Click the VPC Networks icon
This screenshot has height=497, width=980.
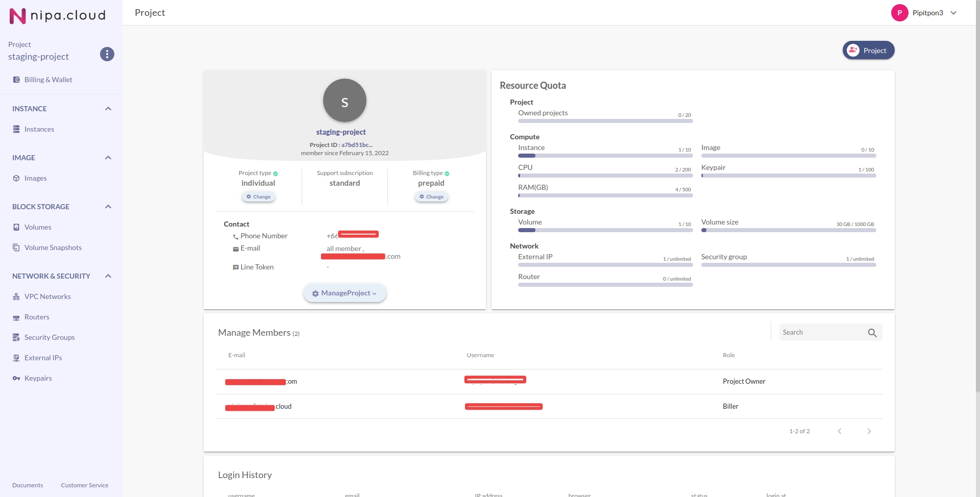point(16,296)
